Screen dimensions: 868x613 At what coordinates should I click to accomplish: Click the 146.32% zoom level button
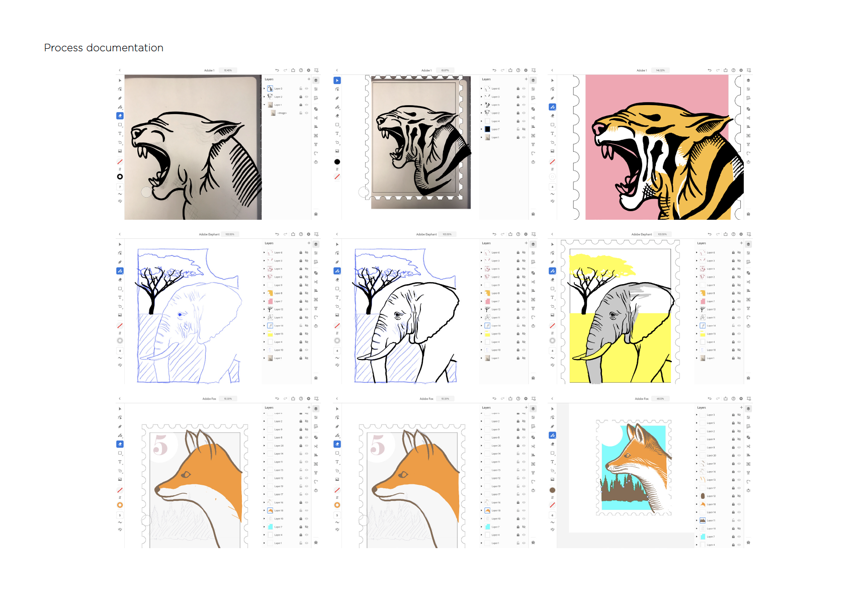coord(660,70)
